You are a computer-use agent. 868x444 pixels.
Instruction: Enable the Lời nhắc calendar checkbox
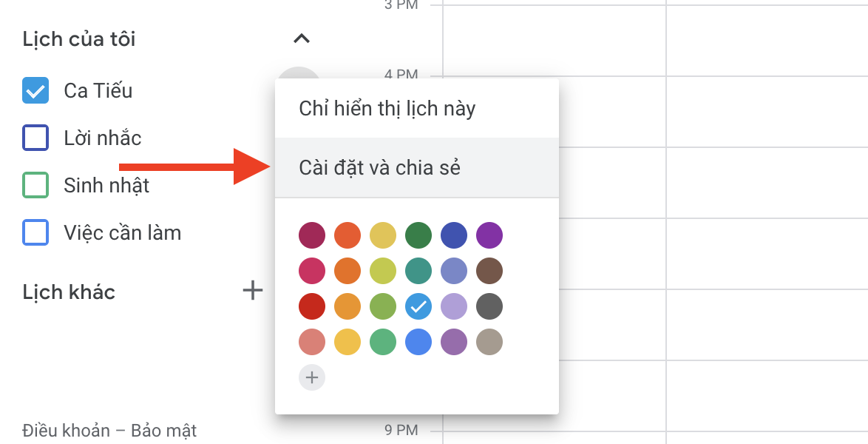tap(35, 138)
